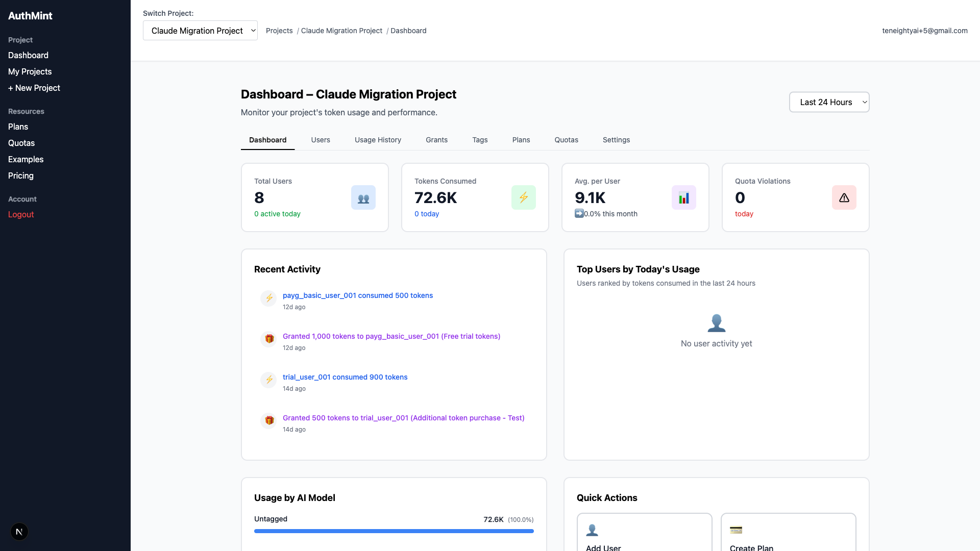Click Claude Migration Project breadcrumb link
The image size is (980, 551).
click(341, 31)
